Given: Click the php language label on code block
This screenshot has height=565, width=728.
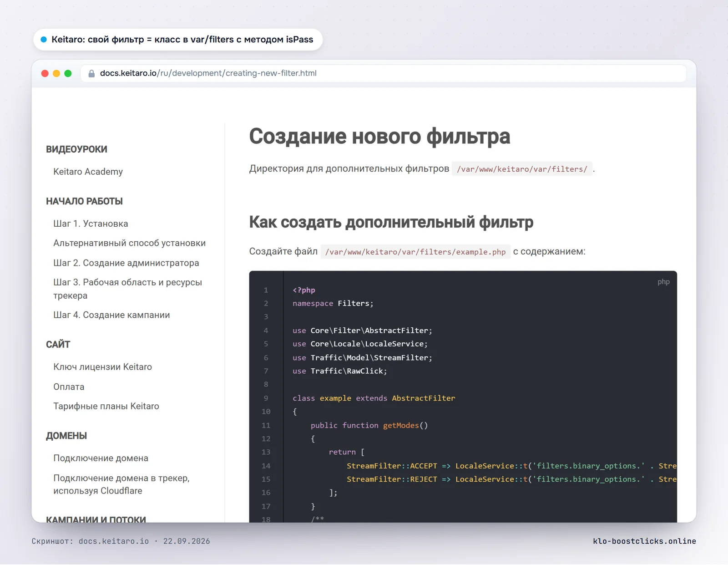Looking at the screenshot, I should coord(663,282).
